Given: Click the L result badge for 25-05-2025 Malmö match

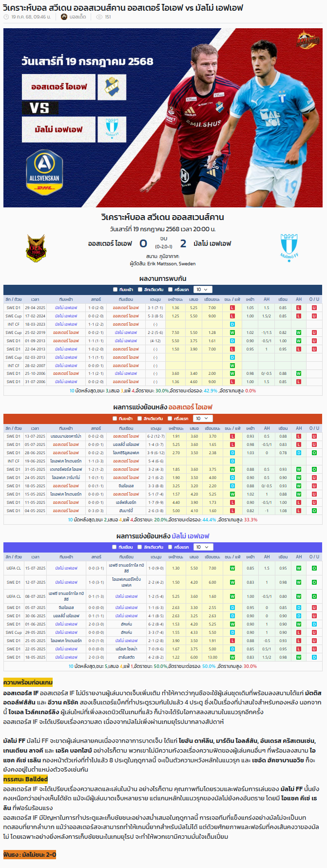Looking at the screenshot, I should point(232,641).
